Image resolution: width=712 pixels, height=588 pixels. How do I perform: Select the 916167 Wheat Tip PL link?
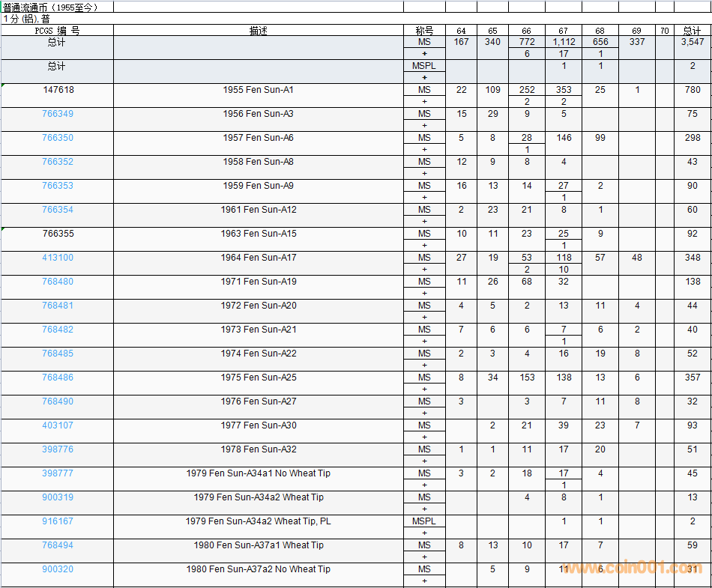(x=58, y=521)
